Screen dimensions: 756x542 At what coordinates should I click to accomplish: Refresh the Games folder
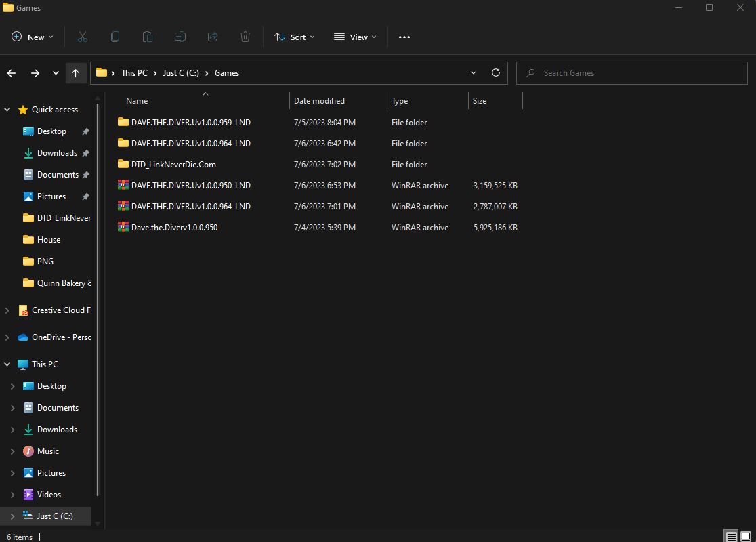pyautogui.click(x=495, y=72)
